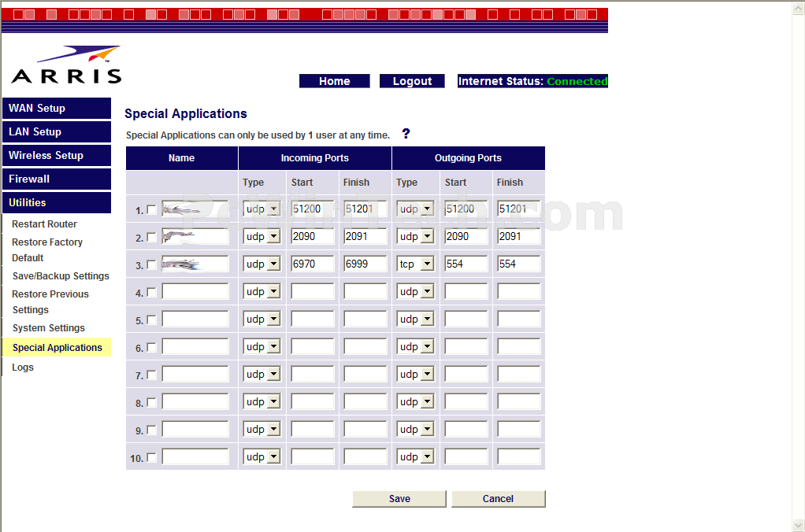Tick the checkbox for row 2

pos(151,237)
